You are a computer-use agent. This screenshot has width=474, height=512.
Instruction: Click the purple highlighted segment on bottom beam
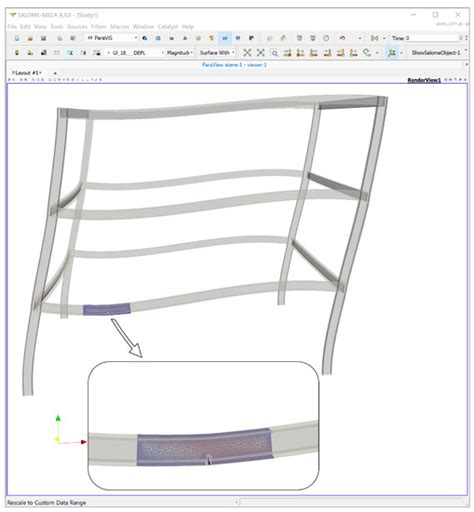tap(107, 309)
